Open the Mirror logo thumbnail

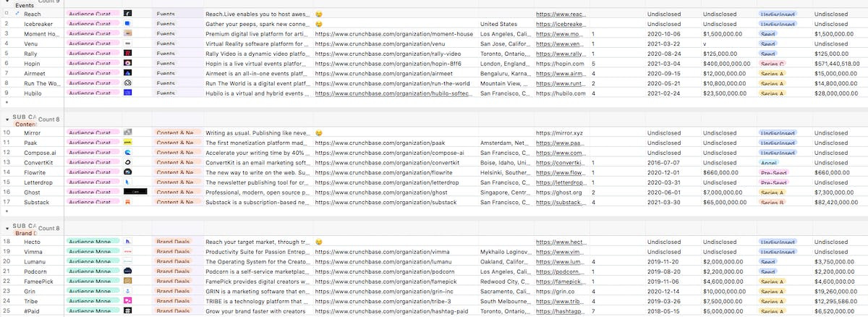click(127, 132)
